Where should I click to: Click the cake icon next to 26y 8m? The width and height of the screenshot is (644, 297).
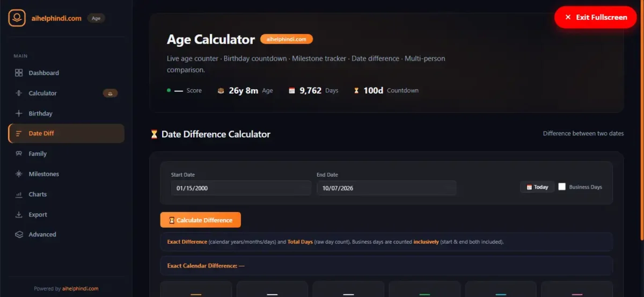221,91
